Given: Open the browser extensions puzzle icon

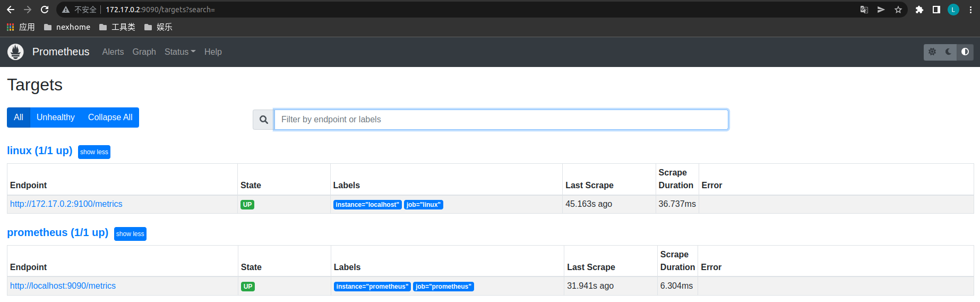Looking at the screenshot, I should 919,10.
